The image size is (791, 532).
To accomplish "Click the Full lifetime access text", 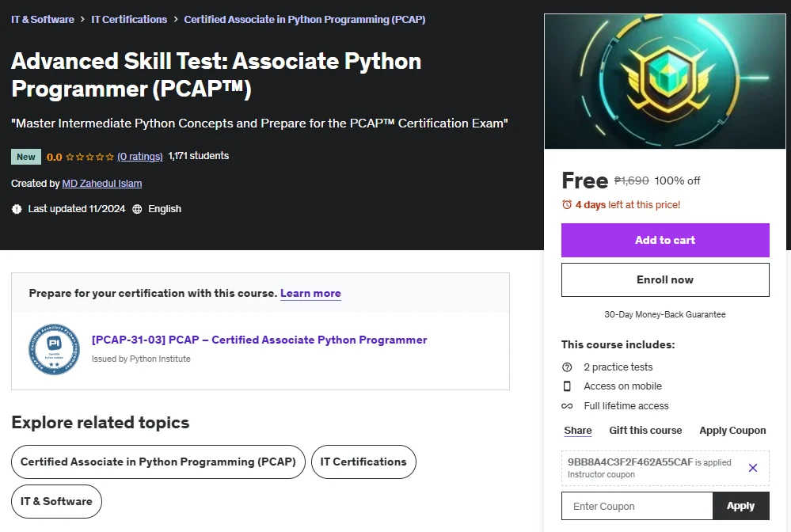I will (626, 406).
